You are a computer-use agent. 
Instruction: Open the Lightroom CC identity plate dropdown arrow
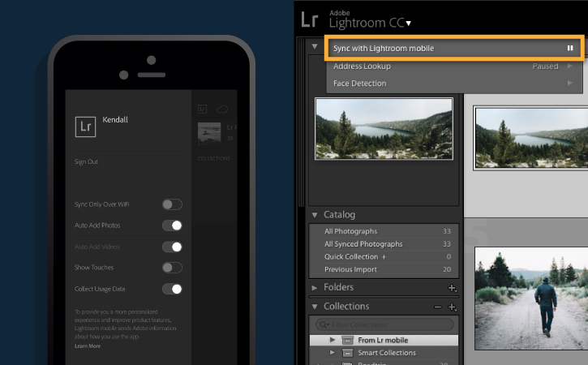(x=409, y=24)
